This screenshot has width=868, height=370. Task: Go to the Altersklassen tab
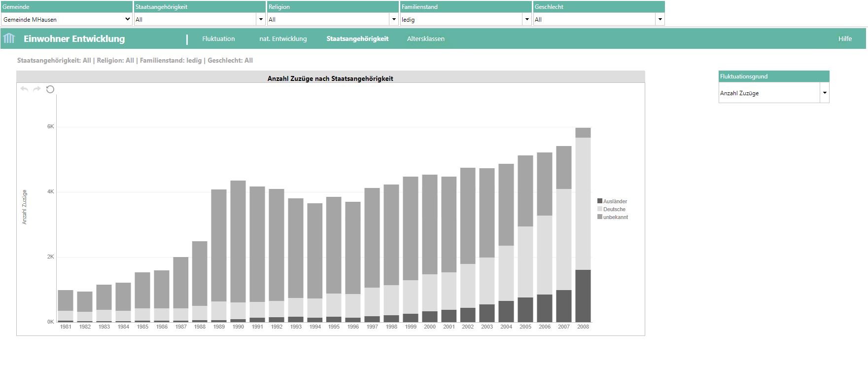[x=426, y=39]
